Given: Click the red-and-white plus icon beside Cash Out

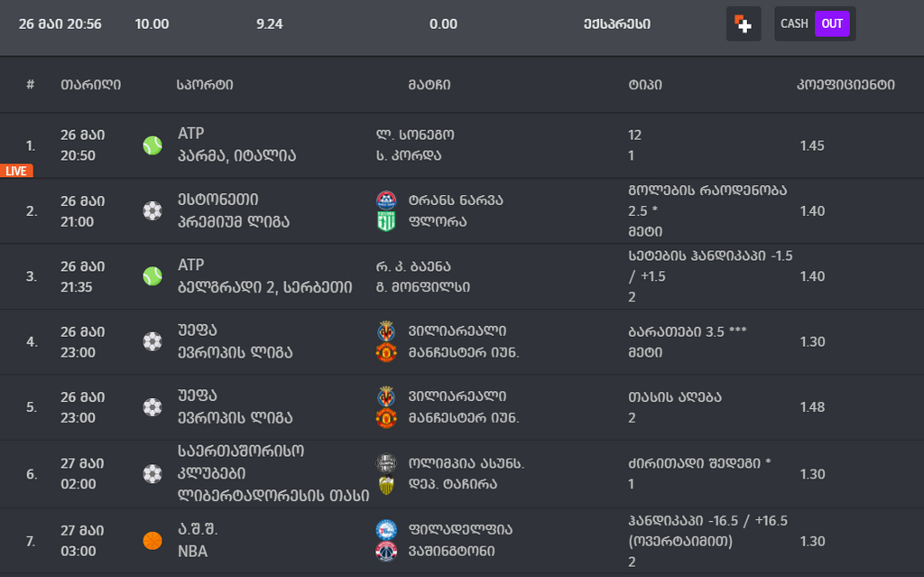Looking at the screenshot, I should pos(743,24).
